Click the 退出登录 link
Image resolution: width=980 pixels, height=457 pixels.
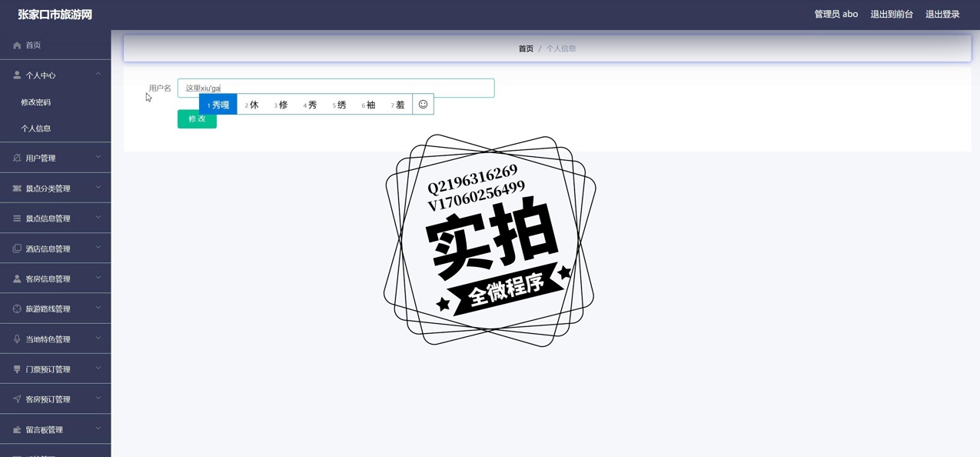942,15
